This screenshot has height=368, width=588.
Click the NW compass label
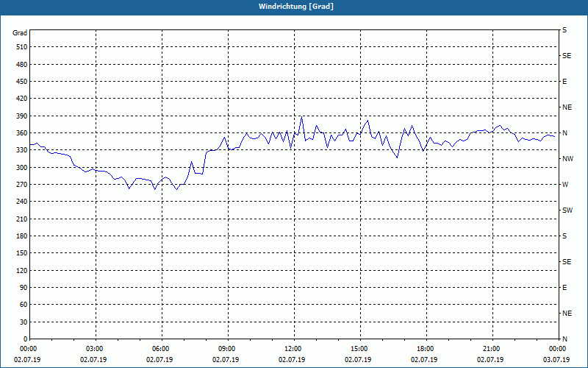click(567, 159)
